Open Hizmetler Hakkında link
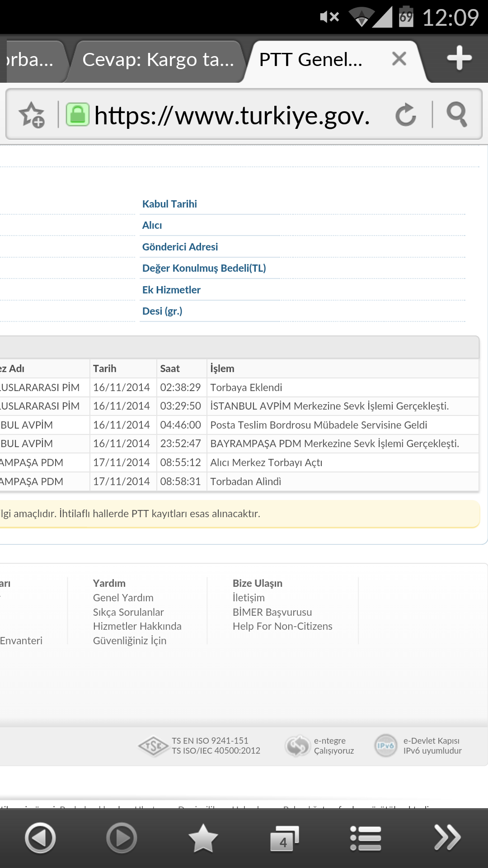488x868 pixels. click(137, 626)
